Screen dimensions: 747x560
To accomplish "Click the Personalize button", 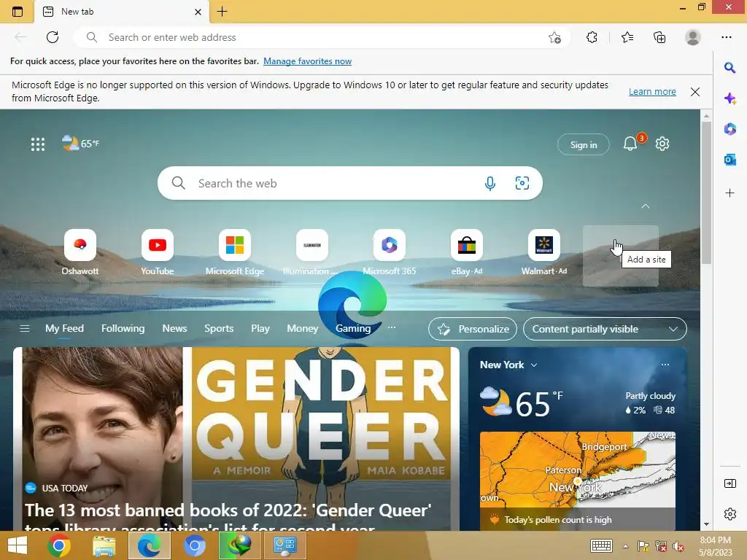I will pos(473,329).
